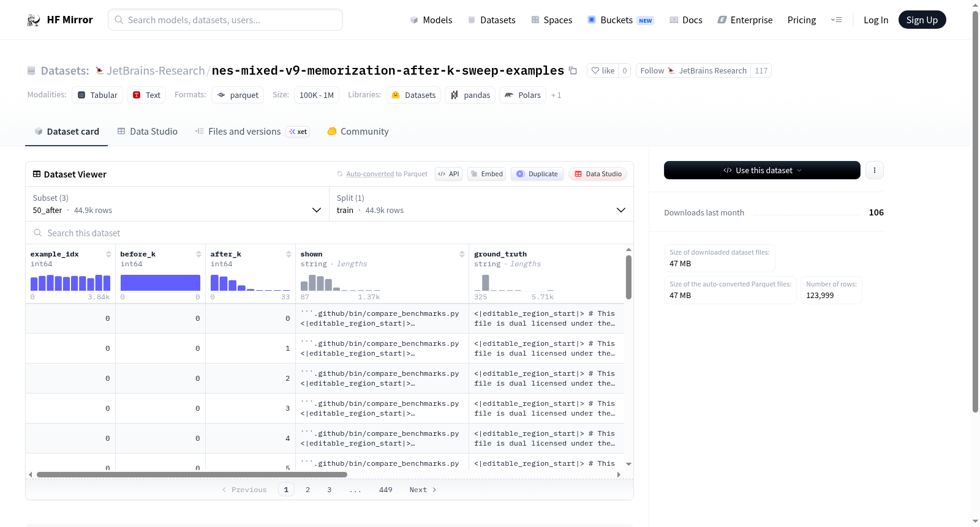Show the +1 additional libraries

coord(556,95)
